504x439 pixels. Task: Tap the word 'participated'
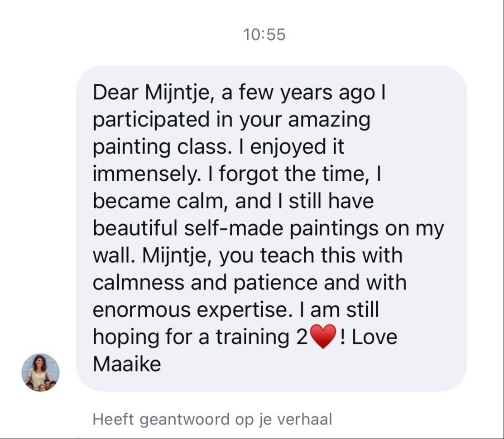pyautogui.click(x=151, y=120)
